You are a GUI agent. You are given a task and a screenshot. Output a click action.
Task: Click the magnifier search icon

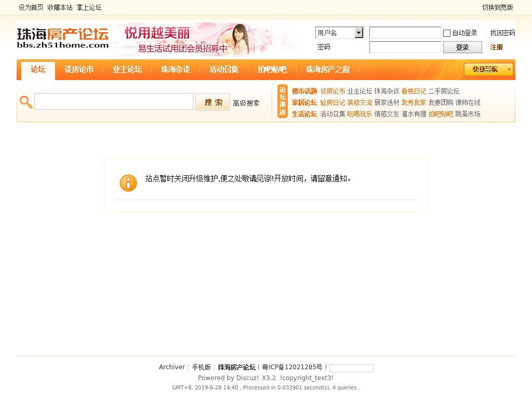pyautogui.click(x=26, y=102)
